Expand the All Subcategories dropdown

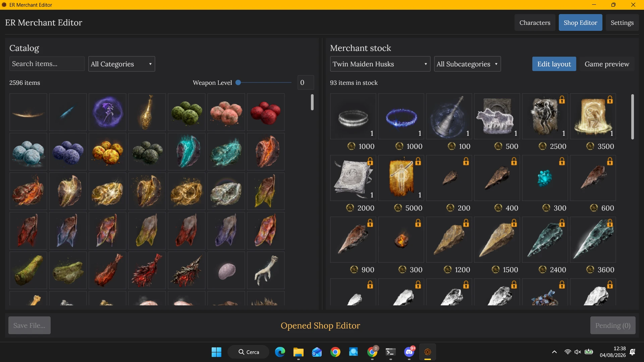click(x=467, y=64)
